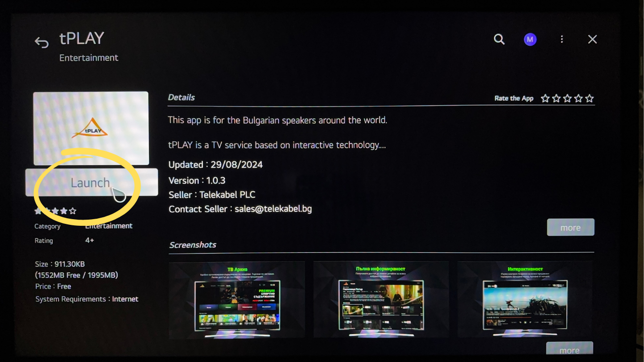Click the Entertainment category value

(109, 226)
